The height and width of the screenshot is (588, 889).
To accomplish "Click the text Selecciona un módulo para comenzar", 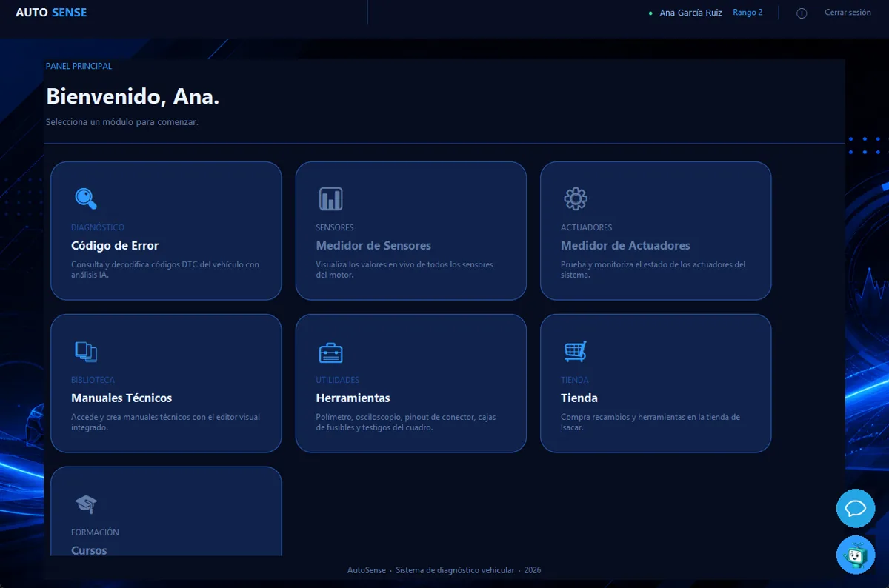I will pyautogui.click(x=122, y=122).
